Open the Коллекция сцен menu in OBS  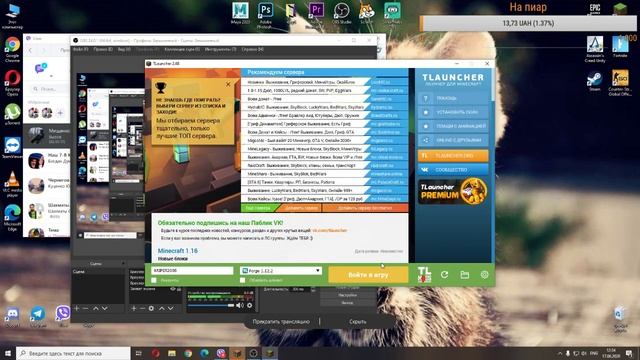tap(182, 49)
